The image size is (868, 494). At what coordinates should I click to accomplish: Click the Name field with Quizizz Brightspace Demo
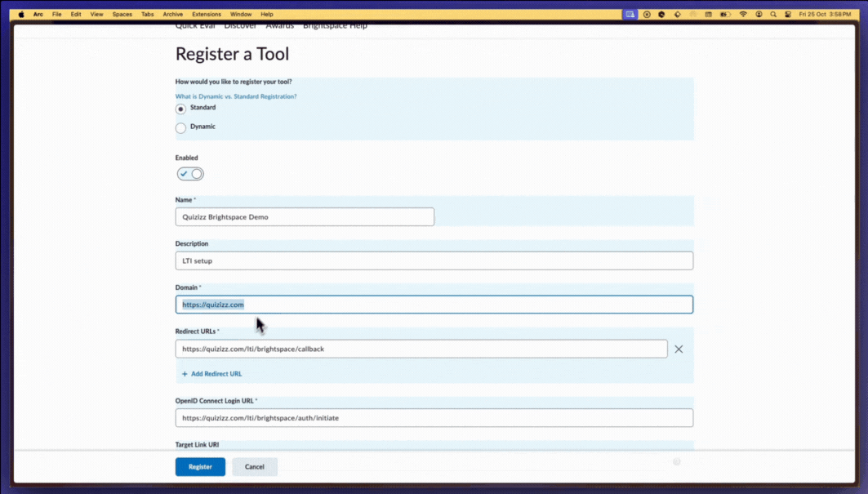coord(305,216)
